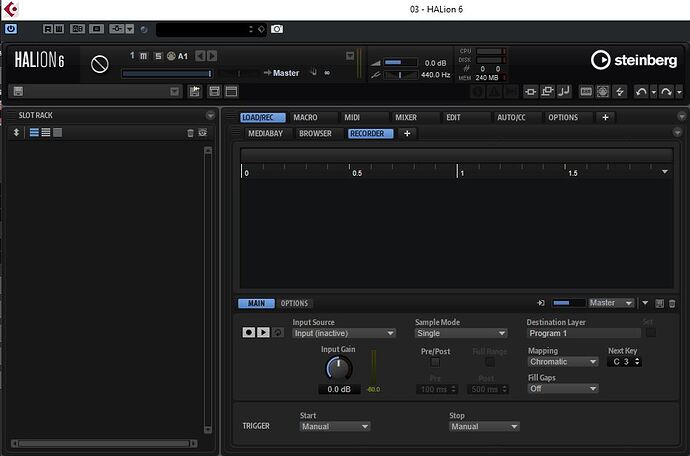This screenshot has height=456, width=690.
Task: Click the 440.0 Hz tuning value
Action: coord(435,75)
